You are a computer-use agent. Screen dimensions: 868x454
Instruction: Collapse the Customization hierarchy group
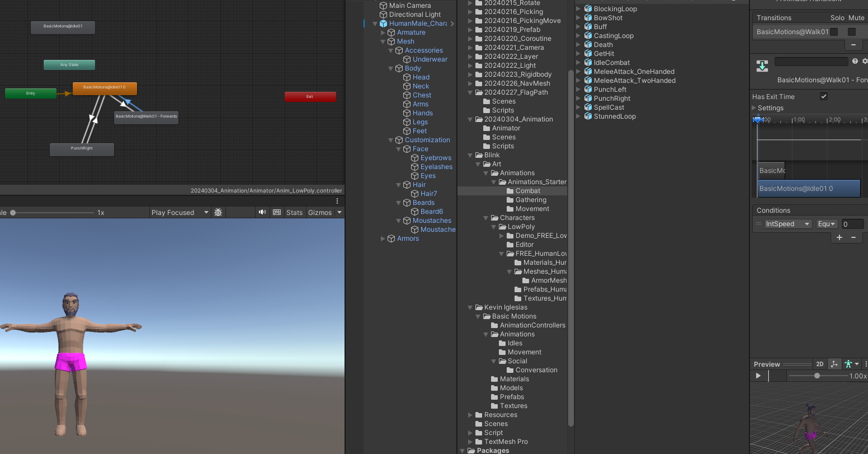pyautogui.click(x=391, y=140)
